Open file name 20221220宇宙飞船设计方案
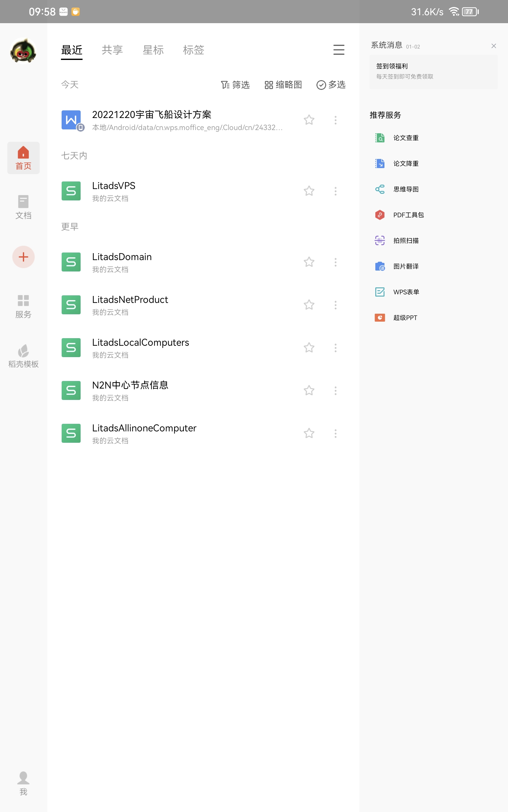Image resolution: width=508 pixels, height=812 pixels. (152, 115)
